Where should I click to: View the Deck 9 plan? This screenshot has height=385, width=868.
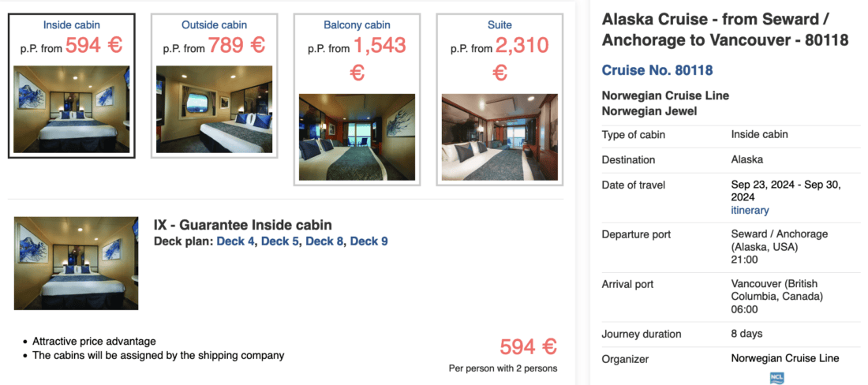click(369, 241)
